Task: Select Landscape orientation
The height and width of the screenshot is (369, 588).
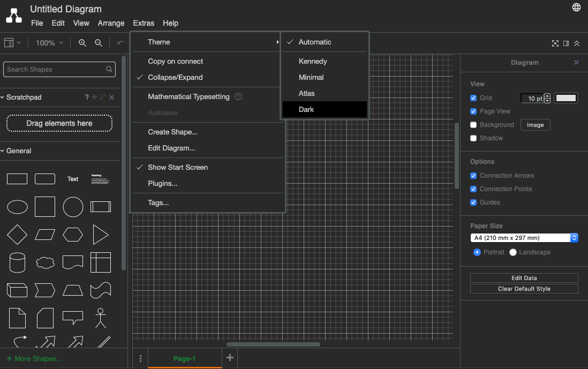Action: [x=513, y=252]
